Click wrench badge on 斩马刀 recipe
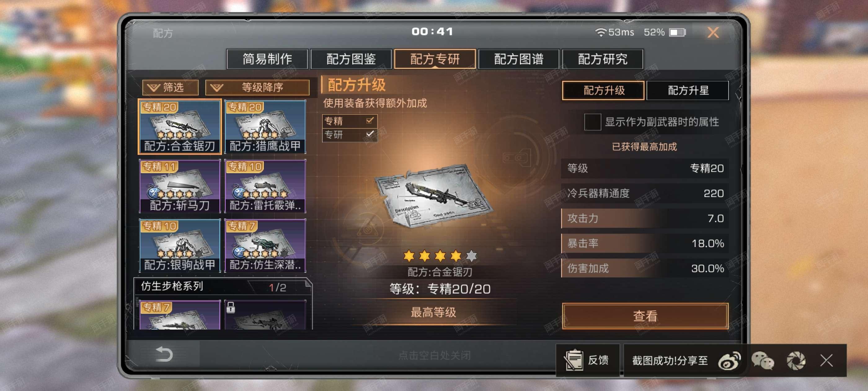Screen dimensions: 868x391 pyautogui.click(x=153, y=193)
